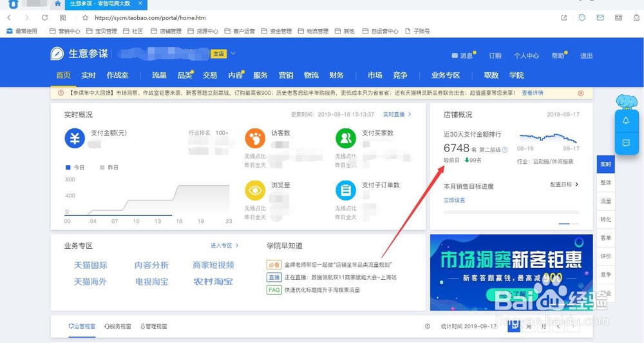Open the mail envelope icon in browser toolbar
The width and height of the screenshot is (644, 343).
click(600, 17)
